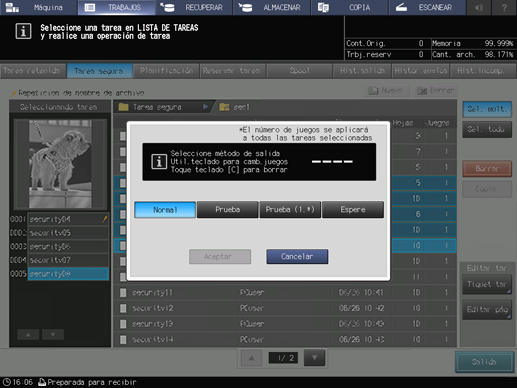Click the Tarea segura folder breadcrumb

(163, 107)
